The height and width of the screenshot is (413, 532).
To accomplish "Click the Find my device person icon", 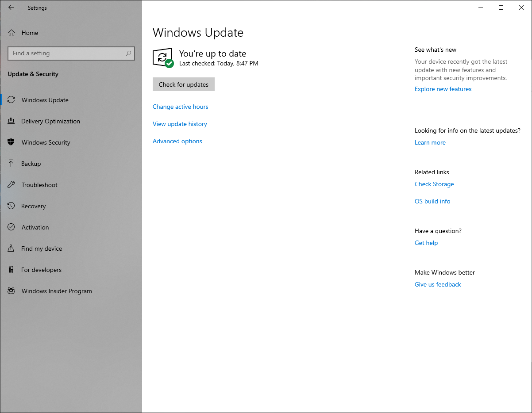I will point(12,249).
